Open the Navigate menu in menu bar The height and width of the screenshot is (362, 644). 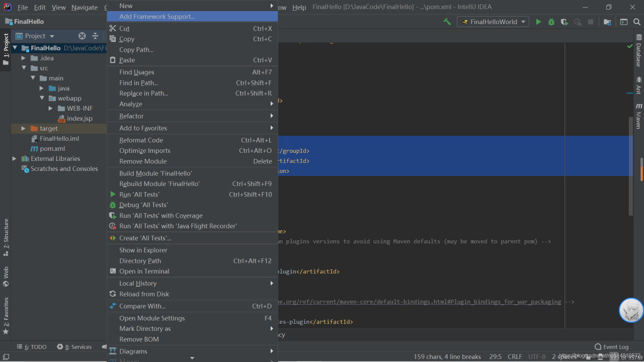pos(85,7)
